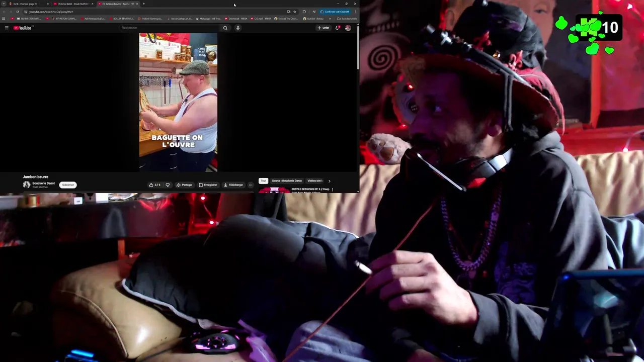
Task: Open ROLLER BEARING bookmark
Action: [x=121, y=19]
